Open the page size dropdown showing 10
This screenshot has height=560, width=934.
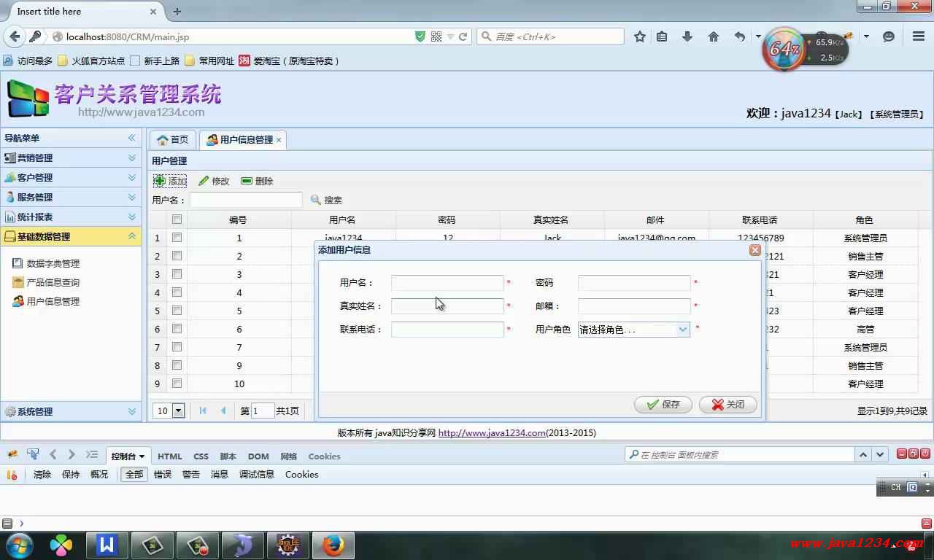(x=178, y=411)
